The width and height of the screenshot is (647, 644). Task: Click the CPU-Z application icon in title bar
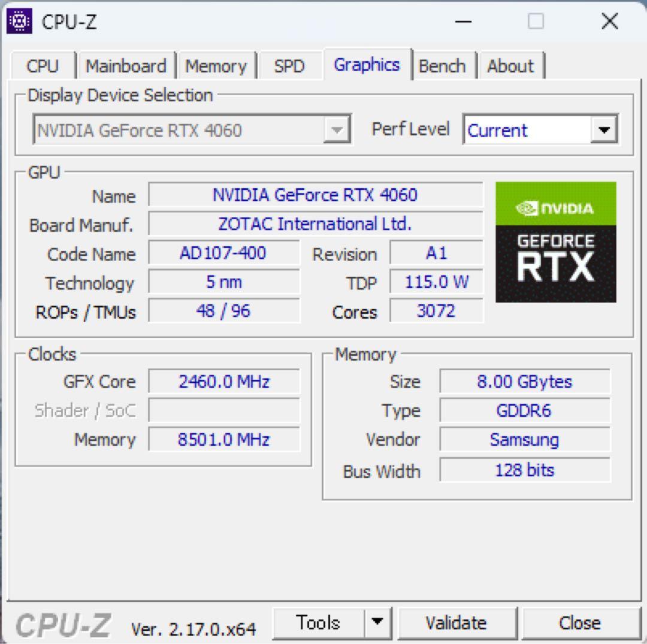pos(20,22)
